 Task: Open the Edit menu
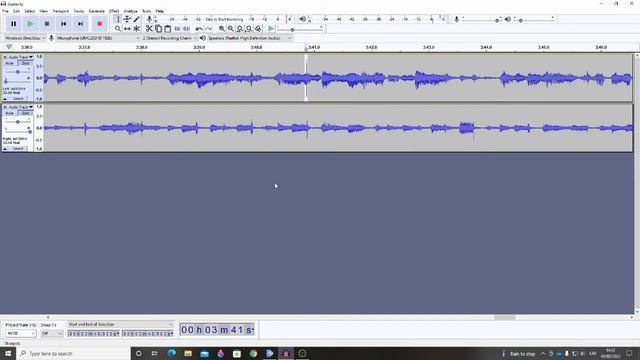click(16, 11)
